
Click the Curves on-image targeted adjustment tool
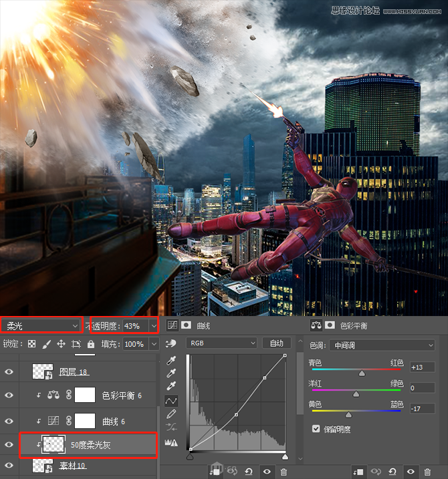[x=171, y=343]
